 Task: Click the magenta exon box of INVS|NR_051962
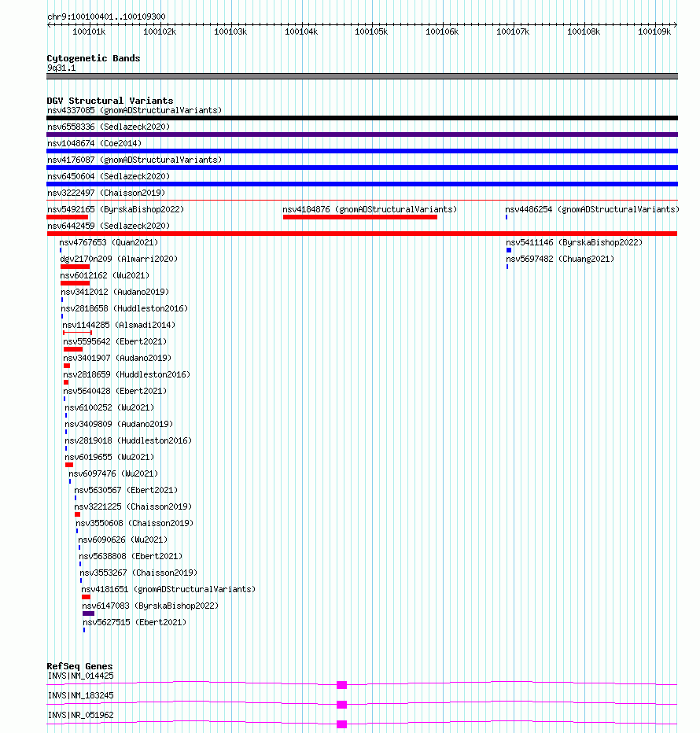pos(342,724)
